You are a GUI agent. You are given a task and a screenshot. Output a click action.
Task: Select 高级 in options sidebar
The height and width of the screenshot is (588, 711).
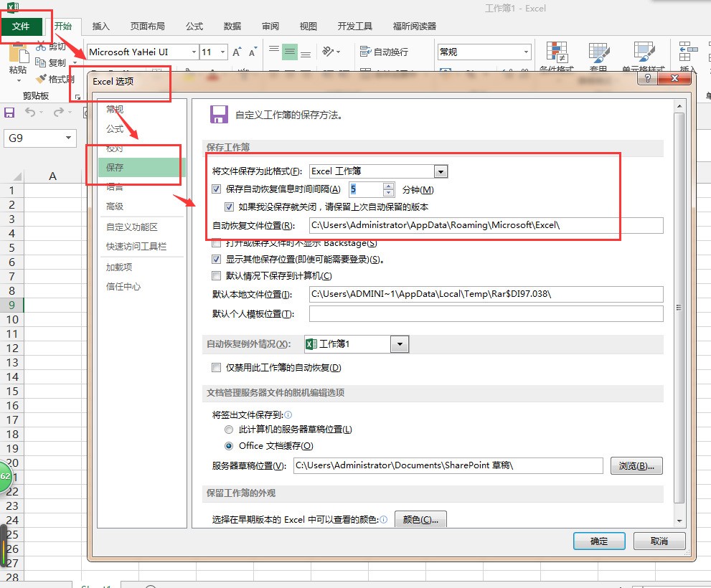pyautogui.click(x=115, y=207)
